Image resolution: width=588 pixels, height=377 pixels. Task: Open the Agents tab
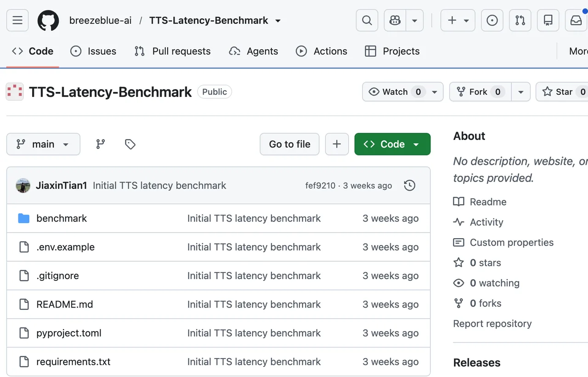(x=254, y=51)
